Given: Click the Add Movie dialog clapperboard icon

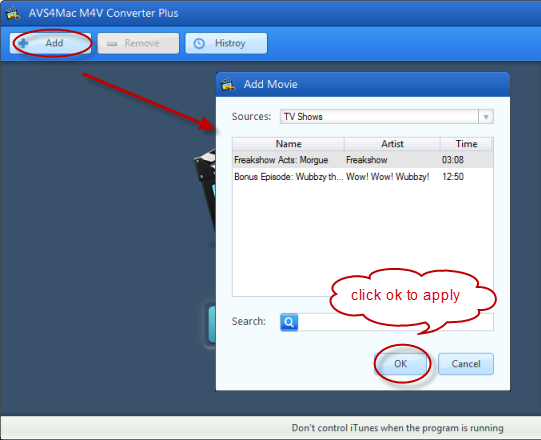Looking at the screenshot, I should tap(228, 84).
